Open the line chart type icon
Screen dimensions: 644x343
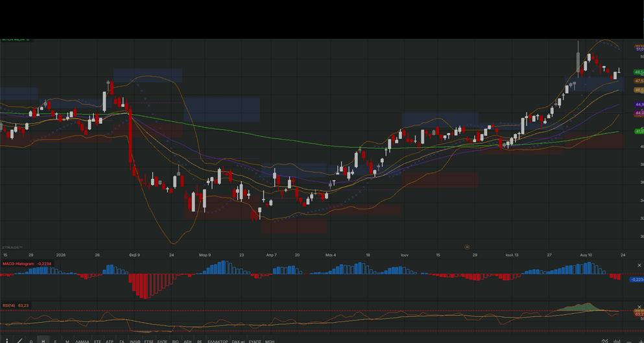click(x=605, y=341)
